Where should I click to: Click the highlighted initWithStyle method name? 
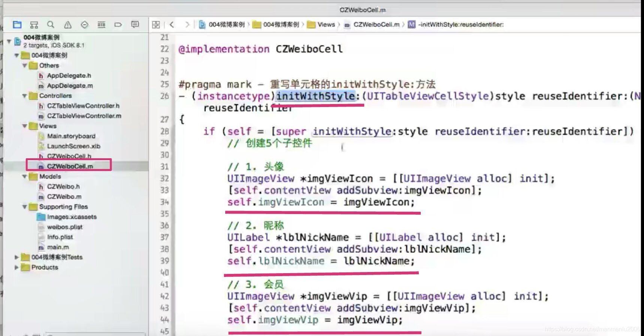(x=316, y=96)
